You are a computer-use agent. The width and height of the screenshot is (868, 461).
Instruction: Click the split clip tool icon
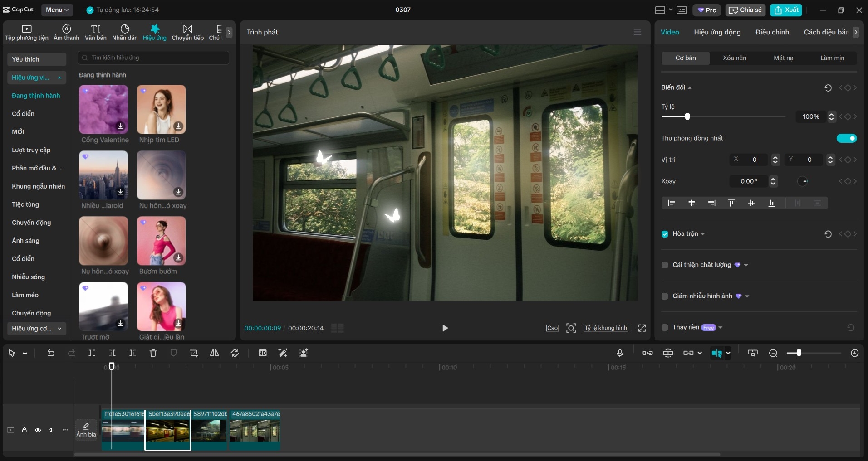click(x=92, y=353)
